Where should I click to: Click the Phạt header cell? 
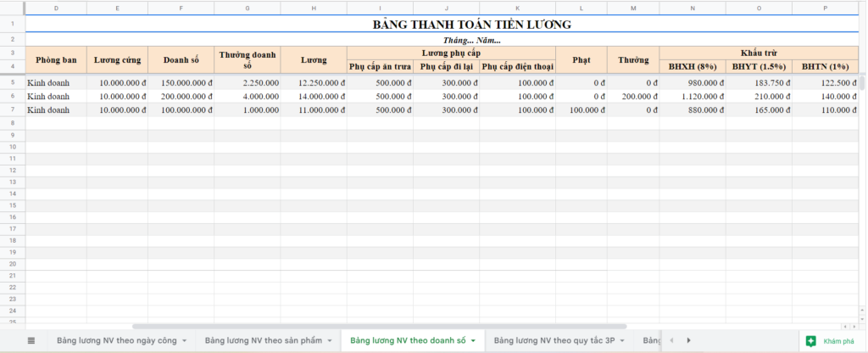(581, 60)
